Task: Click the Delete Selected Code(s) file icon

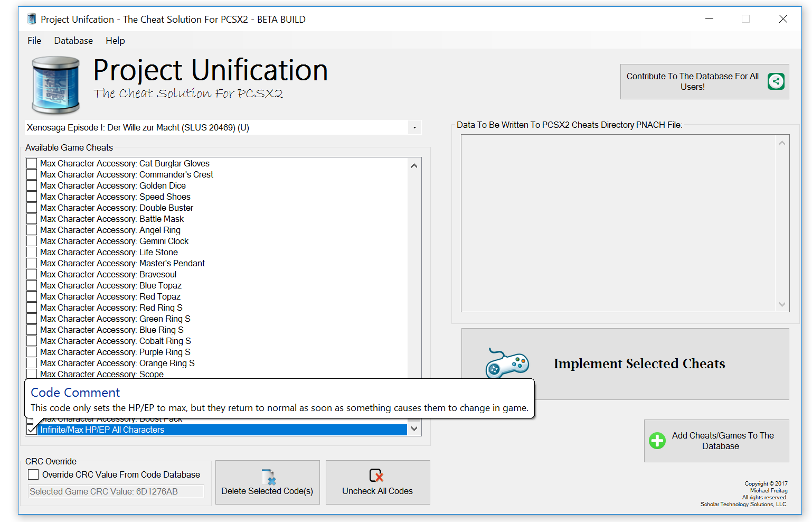Action: (268, 477)
